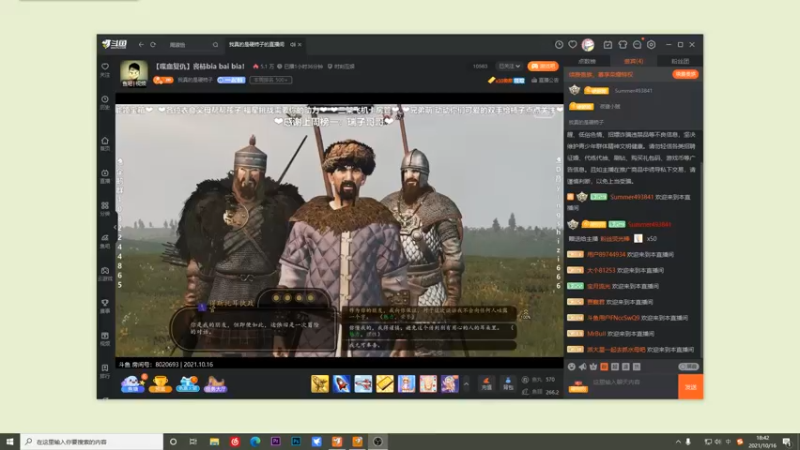Go back with the arrow button
This screenshot has width=800, height=450.
(x=141, y=44)
